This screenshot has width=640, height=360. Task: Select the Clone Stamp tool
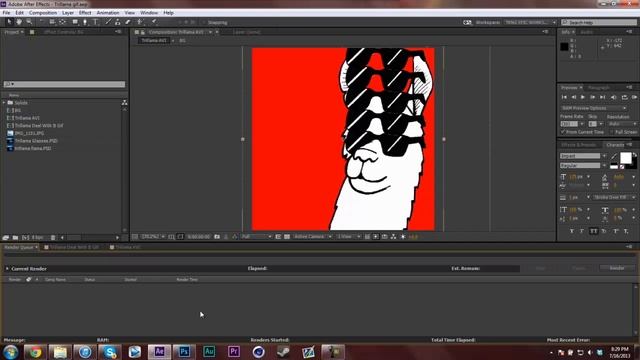(118, 22)
